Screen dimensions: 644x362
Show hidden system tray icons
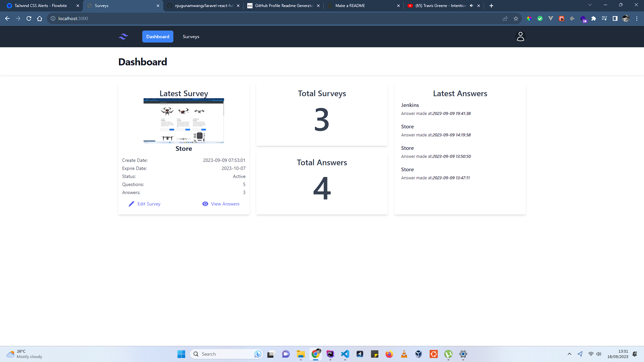pyautogui.click(x=569, y=354)
